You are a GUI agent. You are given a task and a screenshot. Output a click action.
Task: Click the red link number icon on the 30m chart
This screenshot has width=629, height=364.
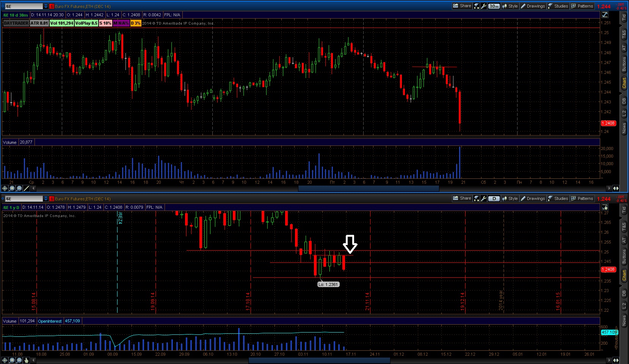click(x=52, y=6)
